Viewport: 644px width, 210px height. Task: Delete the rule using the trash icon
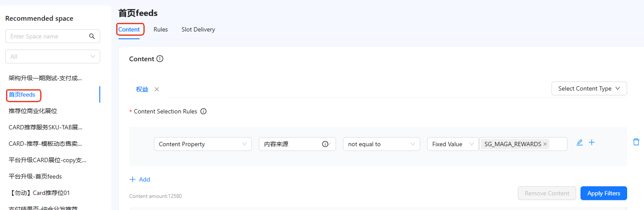(636, 142)
